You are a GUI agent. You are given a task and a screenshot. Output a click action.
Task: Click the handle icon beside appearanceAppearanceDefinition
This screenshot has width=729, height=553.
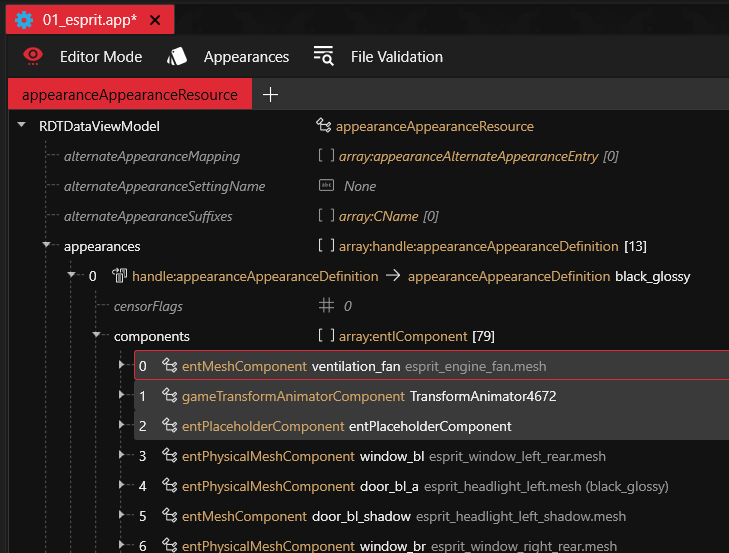[x=119, y=276]
